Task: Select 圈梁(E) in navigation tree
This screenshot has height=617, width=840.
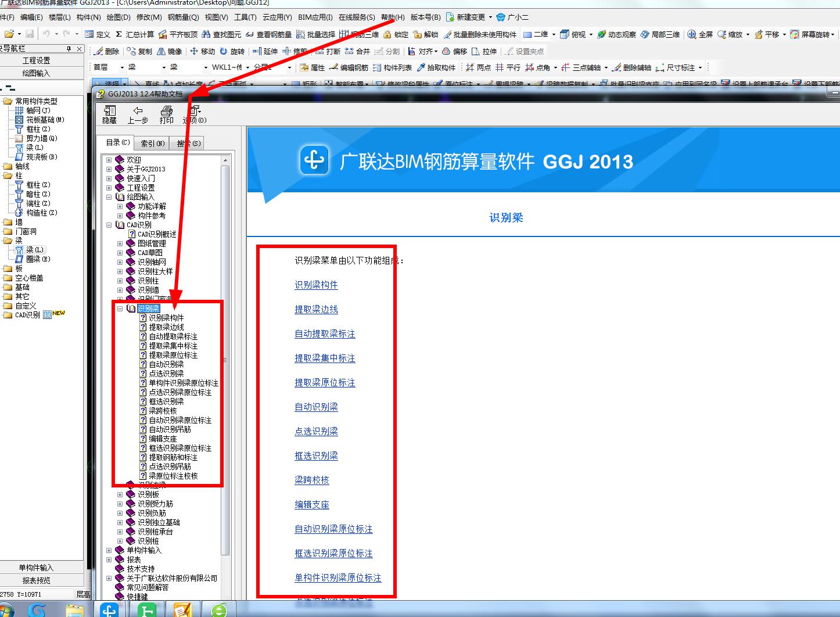Action: (x=38, y=259)
